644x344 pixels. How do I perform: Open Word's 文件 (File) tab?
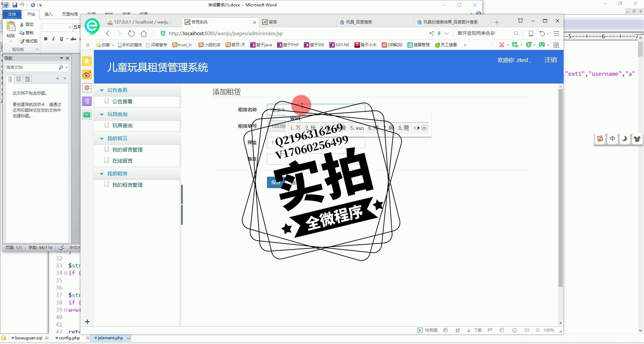pos(12,14)
